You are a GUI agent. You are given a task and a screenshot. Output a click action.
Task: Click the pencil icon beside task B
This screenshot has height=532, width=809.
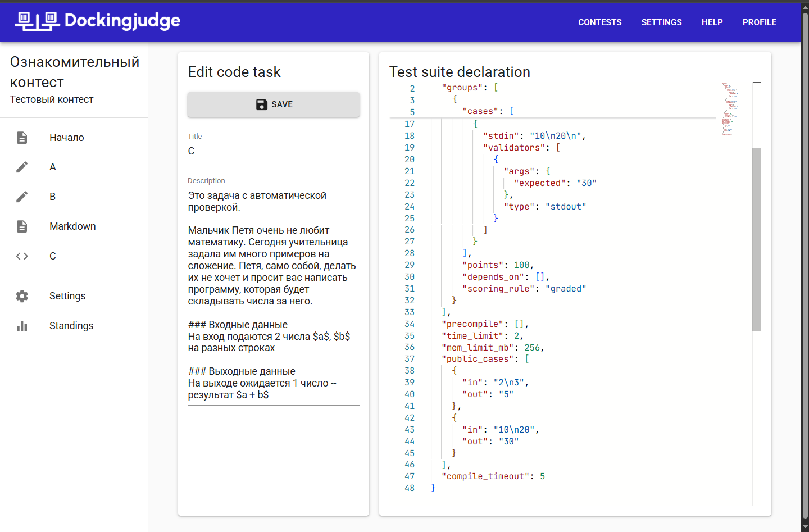[x=22, y=197]
